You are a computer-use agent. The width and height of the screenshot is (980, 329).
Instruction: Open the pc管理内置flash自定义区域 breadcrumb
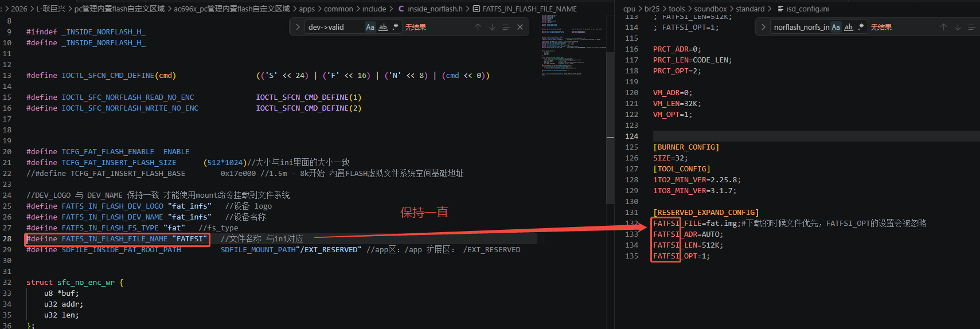pyautogui.click(x=119, y=9)
